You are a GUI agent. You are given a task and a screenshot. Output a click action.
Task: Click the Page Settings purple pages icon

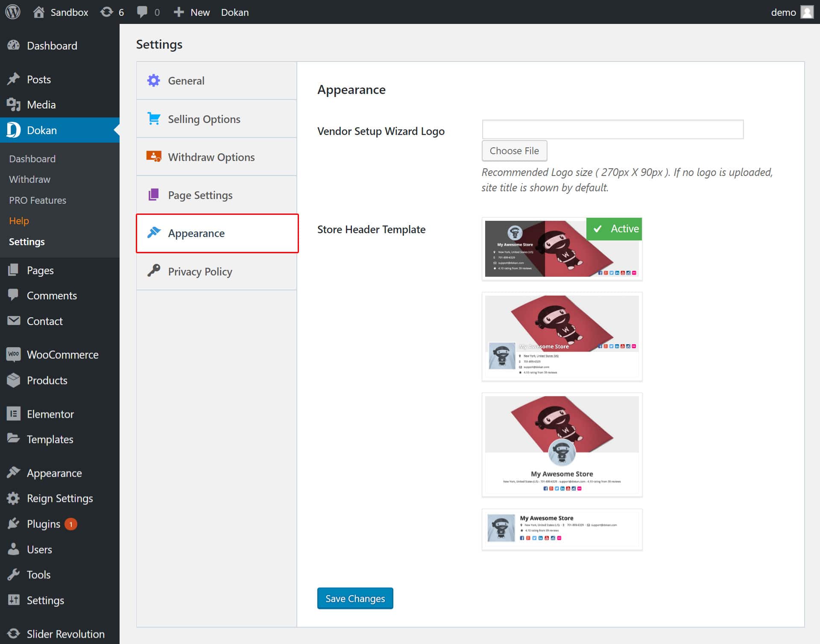pyautogui.click(x=153, y=195)
